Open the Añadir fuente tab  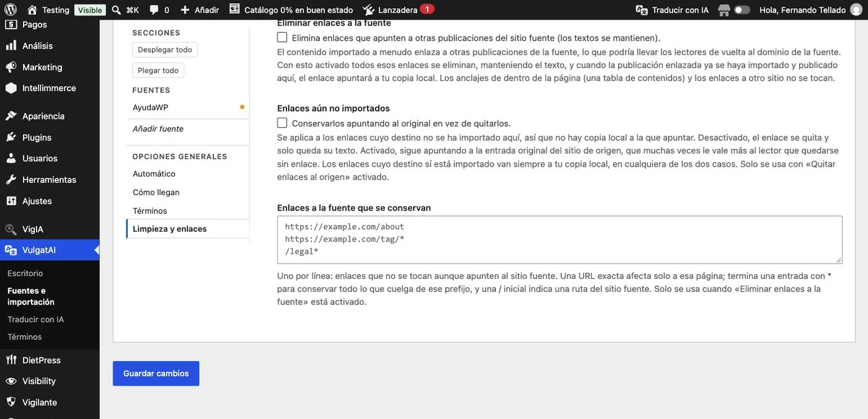pyautogui.click(x=158, y=129)
